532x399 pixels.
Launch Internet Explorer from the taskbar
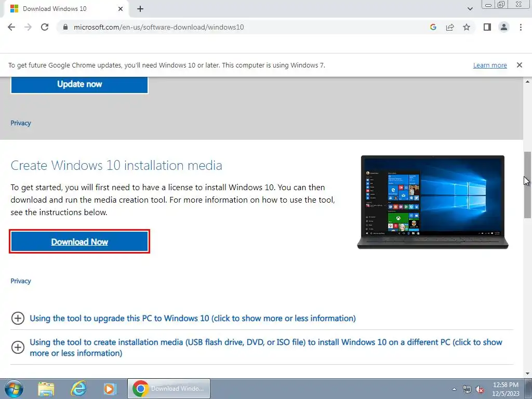pos(78,389)
